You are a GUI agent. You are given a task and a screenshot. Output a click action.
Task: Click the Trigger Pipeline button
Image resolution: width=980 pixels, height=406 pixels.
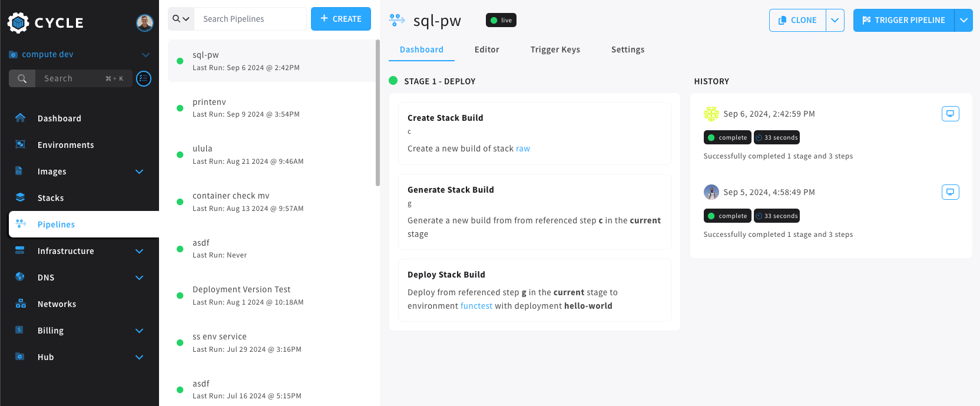[903, 20]
